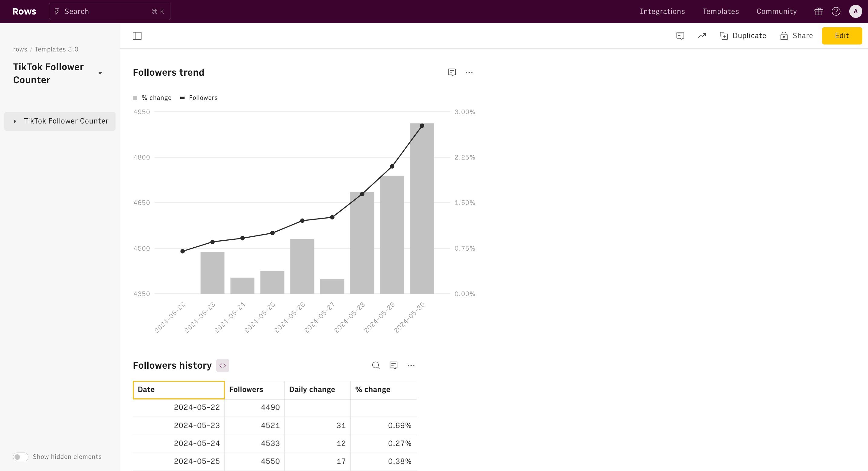The image size is (868, 471).
Task: Click the yellow Edit button
Action: [842, 36]
